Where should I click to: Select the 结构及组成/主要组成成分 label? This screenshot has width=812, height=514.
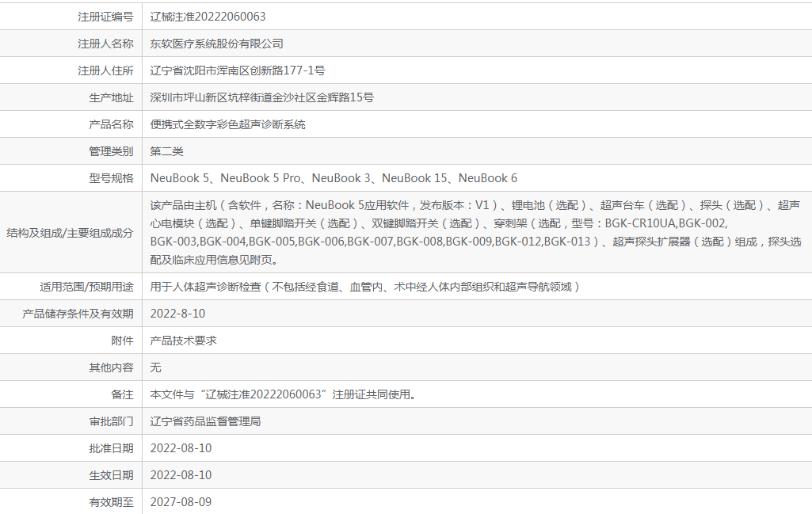(x=70, y=233)
